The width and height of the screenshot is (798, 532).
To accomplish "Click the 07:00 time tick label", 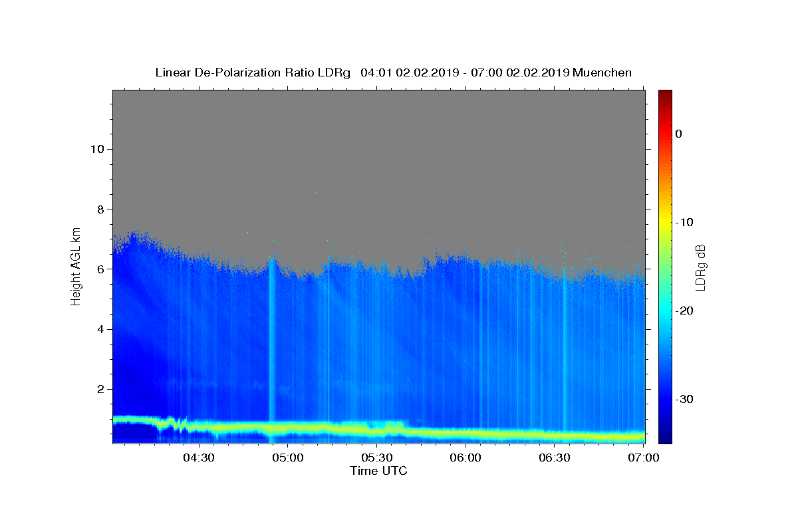I will [x=644, y=458].
